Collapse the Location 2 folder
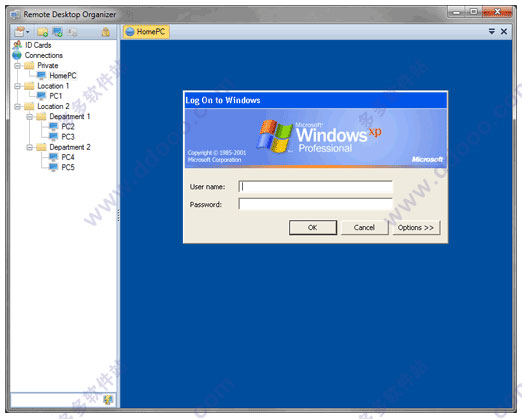 pyautogui.click(x=17, y=107)
